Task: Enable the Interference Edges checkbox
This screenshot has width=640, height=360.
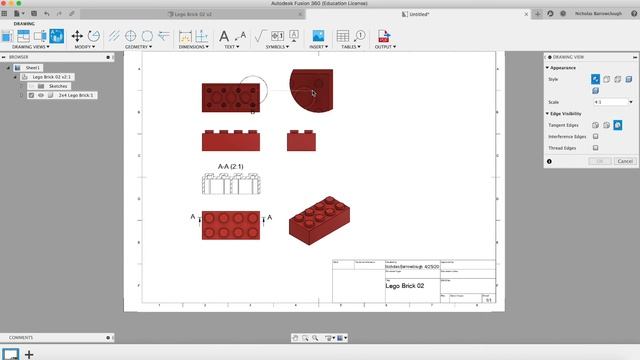Action: 596,136
